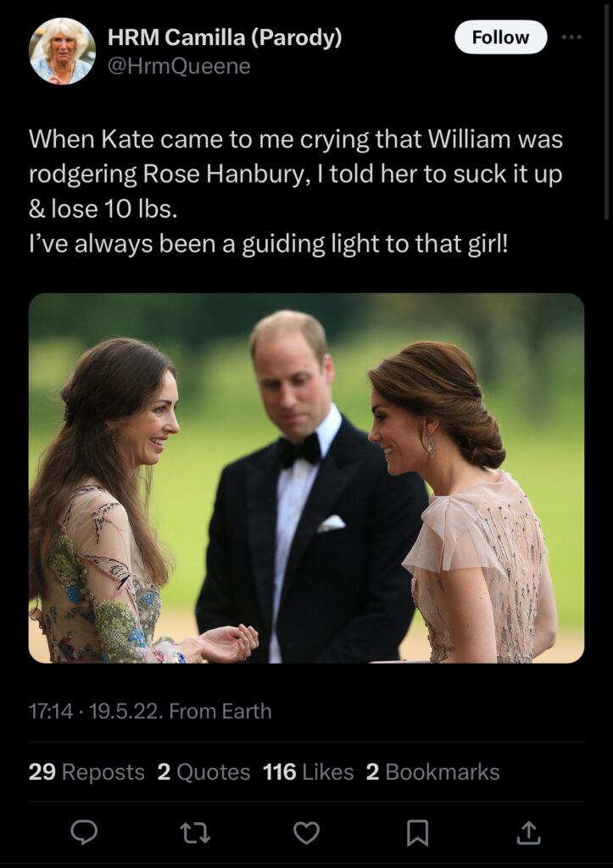Reply to the tweet via speech bubble icon
Viewport: 613px width, 868px height.
coord(83,833)
